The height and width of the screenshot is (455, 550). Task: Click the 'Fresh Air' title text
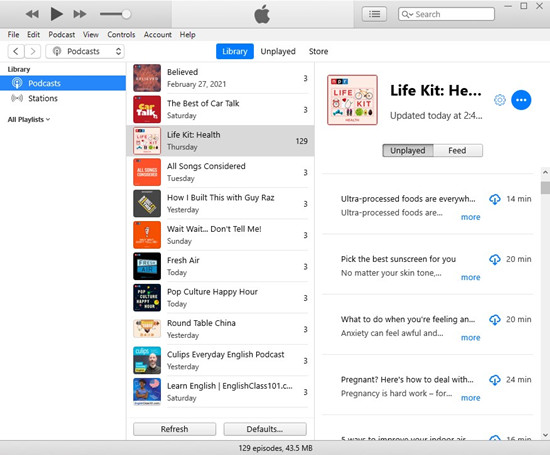click(183, 260)
